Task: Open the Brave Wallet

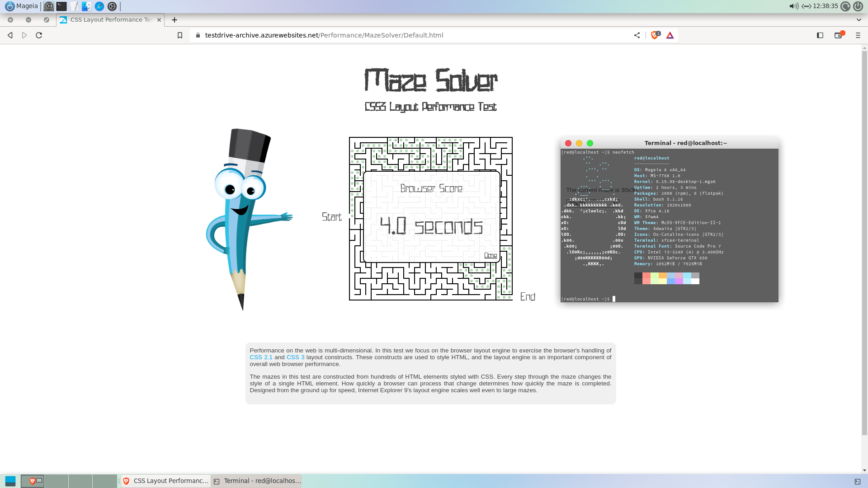Action: pos(839,35)
